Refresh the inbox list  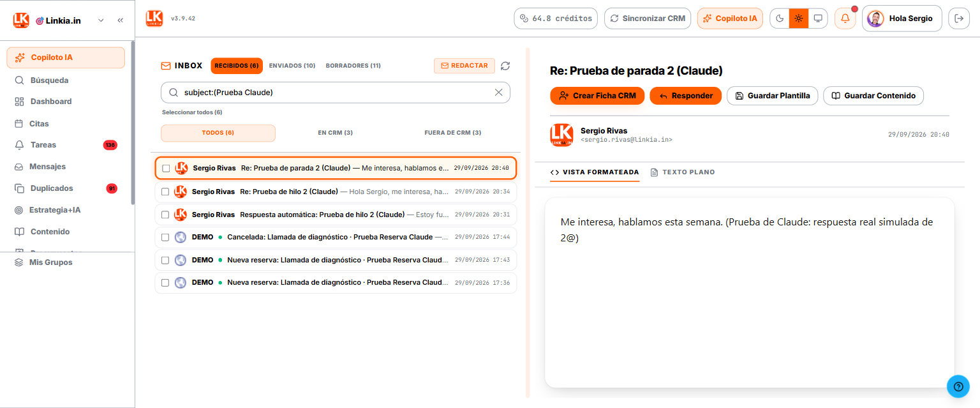coord(505,66)
